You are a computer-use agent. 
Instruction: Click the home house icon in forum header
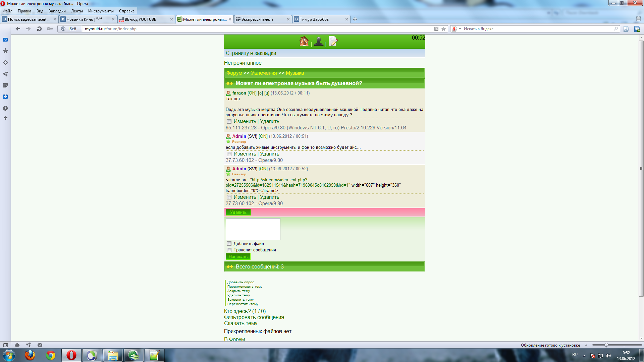(x=304, y=41)
